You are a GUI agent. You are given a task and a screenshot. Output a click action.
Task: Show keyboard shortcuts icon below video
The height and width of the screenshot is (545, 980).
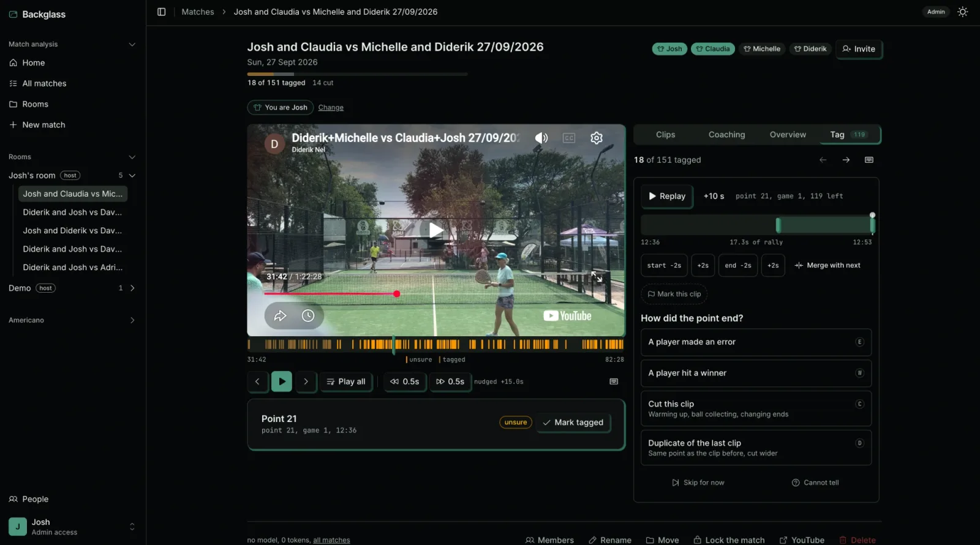pyautogui.click(x=614, y=382)
